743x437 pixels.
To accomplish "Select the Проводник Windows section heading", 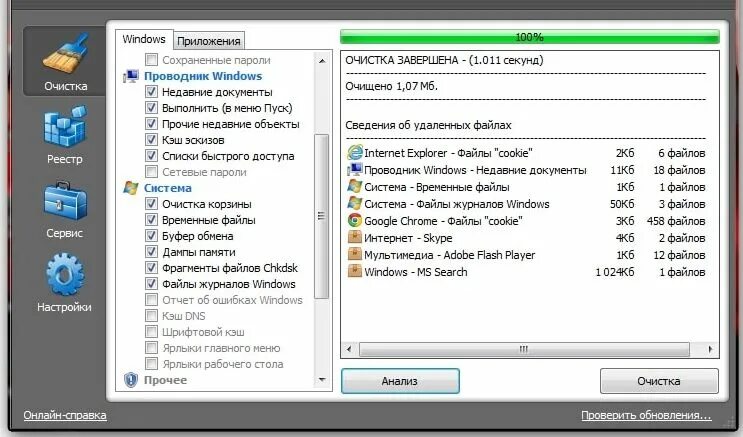I will pos(203,76).
